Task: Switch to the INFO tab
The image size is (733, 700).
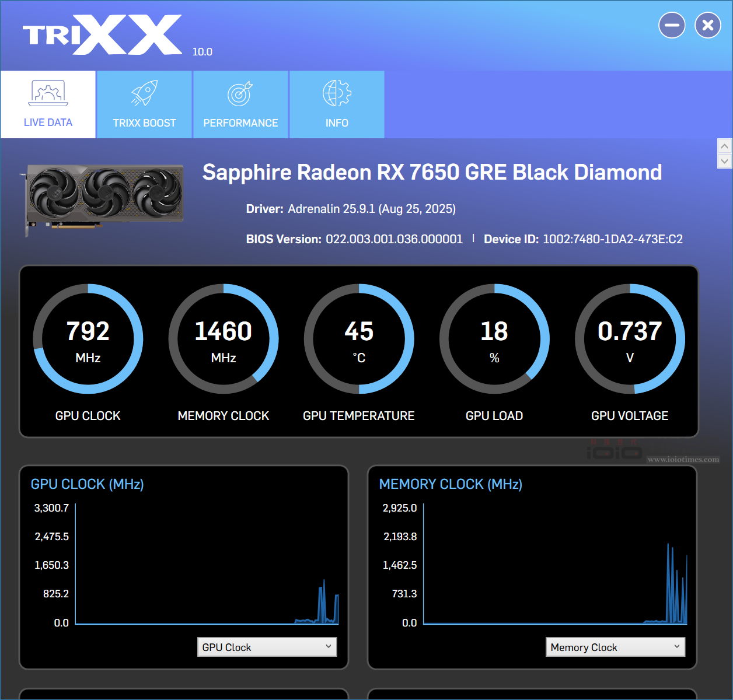Action: [x=337, y=104]
